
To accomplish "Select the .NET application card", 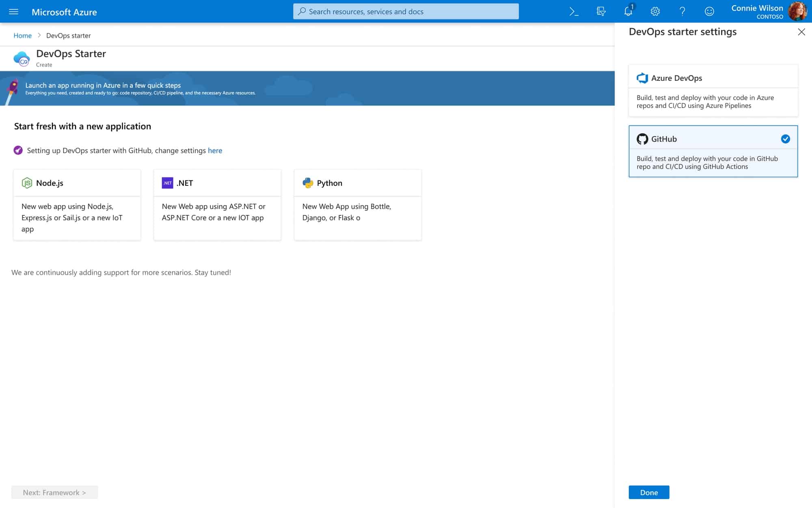I will coord(217,205).
